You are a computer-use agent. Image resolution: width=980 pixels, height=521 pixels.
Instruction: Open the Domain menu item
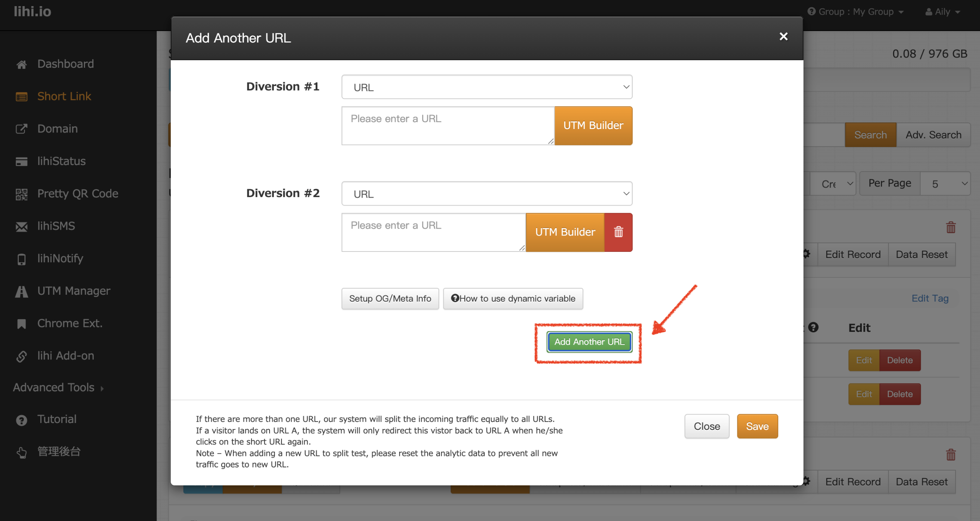coord(57,129)
